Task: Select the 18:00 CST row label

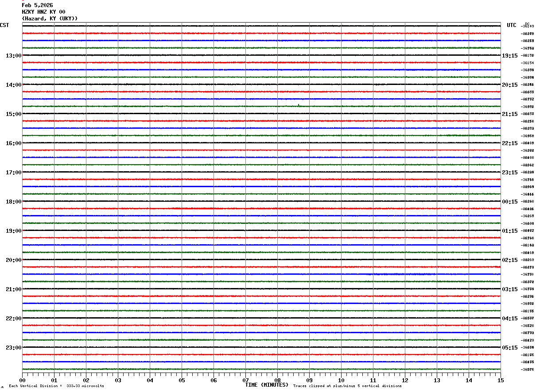Action: [x=13, y=202]
